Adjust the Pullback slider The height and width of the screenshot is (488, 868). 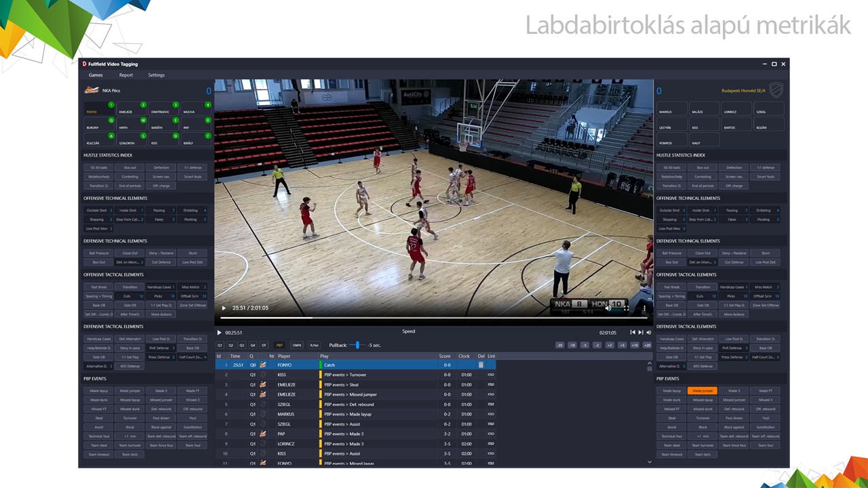coord(357,345)
